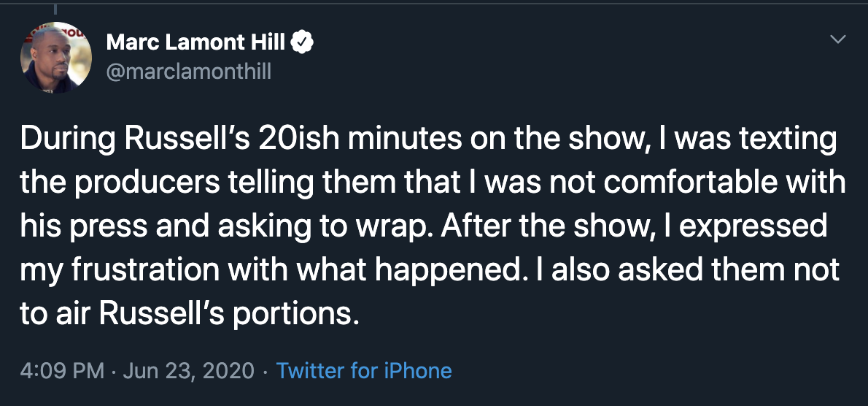The image size is (868, 406).
Task: Click the thread connector line above the avatar
Action: 56,9
